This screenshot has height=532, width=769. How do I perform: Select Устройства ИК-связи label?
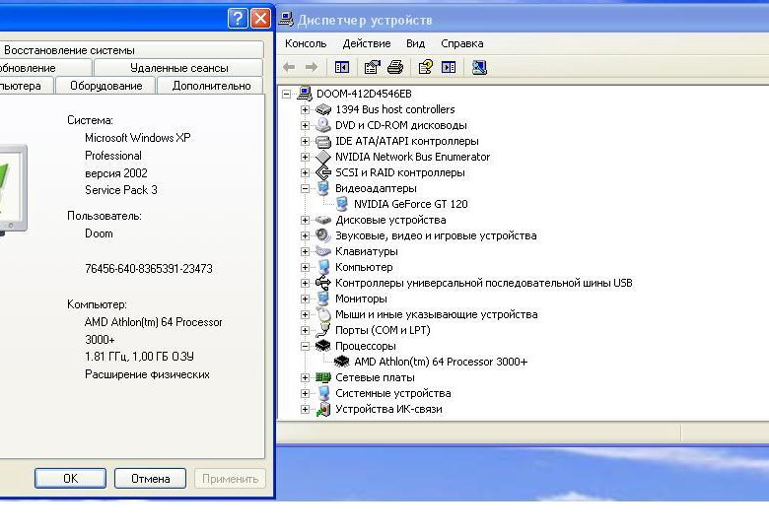[x=388, y=409]
